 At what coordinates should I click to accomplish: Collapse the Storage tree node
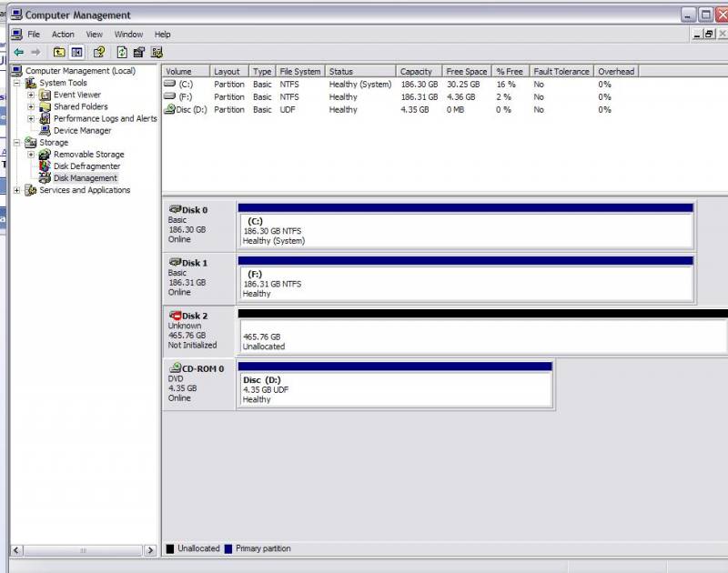tap(16, 143)
